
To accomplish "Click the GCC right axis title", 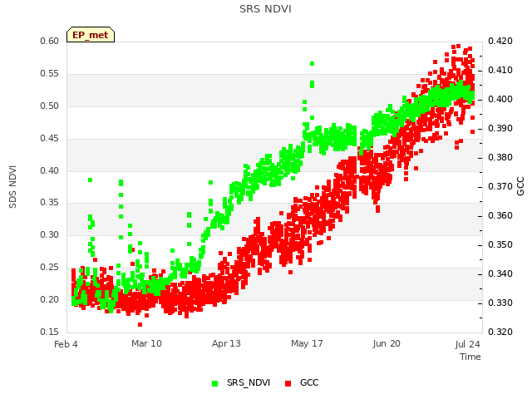I will (520, 186).
